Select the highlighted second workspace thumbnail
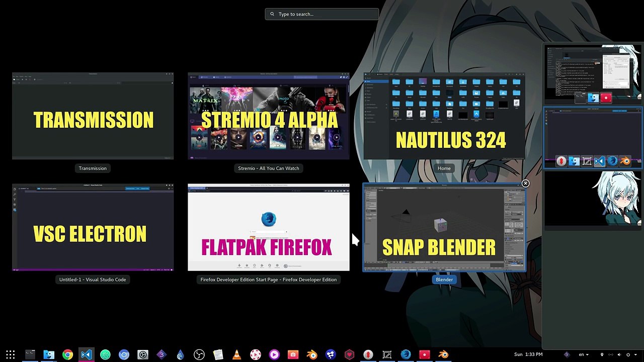Image resolution: width=644 pixels, height=362 pixels. point(593,137)
